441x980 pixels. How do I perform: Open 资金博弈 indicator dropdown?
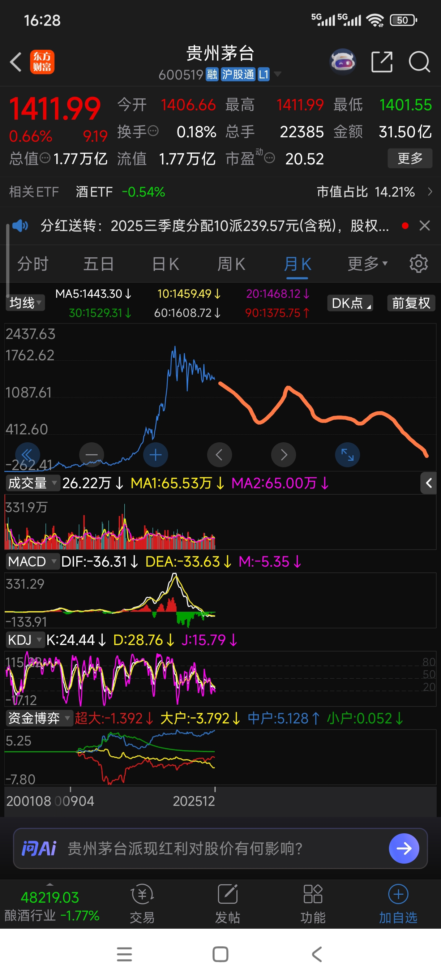(x=39, y=718)
